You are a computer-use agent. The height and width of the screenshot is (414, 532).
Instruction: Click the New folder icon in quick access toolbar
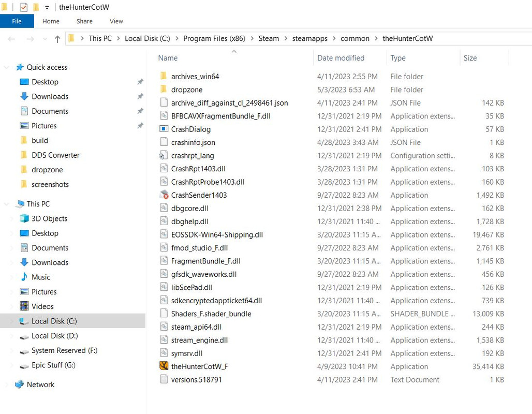(36, 7)
